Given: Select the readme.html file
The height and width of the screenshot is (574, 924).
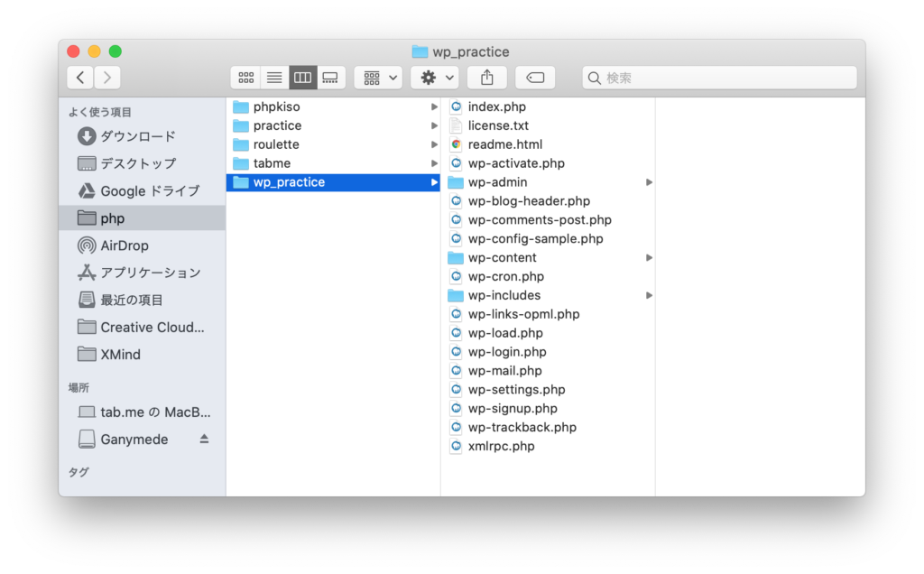Looking at the screenshot, I should [504, 144].
